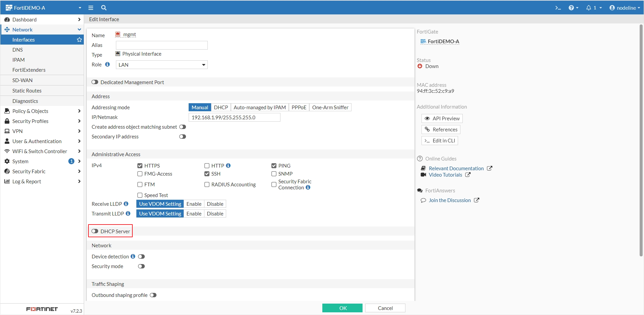
Task: Click the Device detection info icon
Action: [133, 256]
